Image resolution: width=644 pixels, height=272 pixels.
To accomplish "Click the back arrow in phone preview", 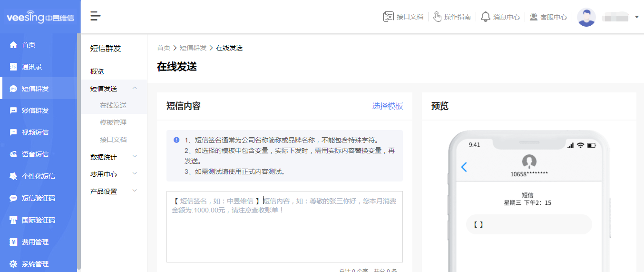I will tap(464, 167).
